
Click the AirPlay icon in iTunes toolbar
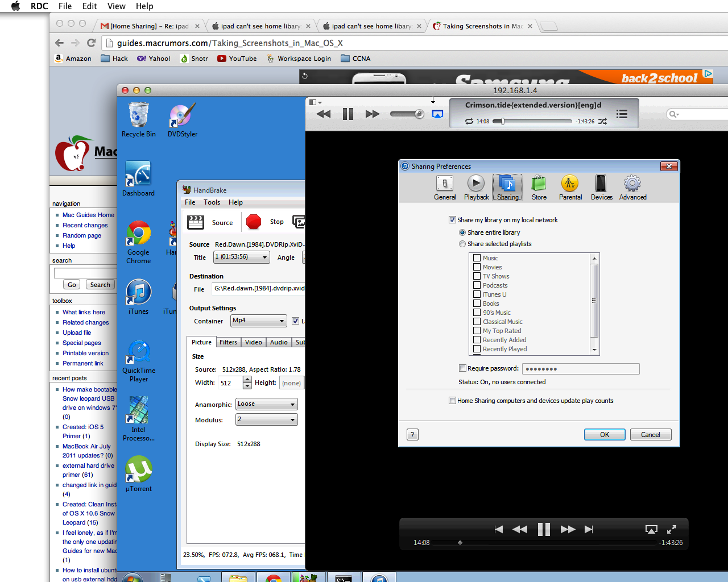tap(437, 114)
